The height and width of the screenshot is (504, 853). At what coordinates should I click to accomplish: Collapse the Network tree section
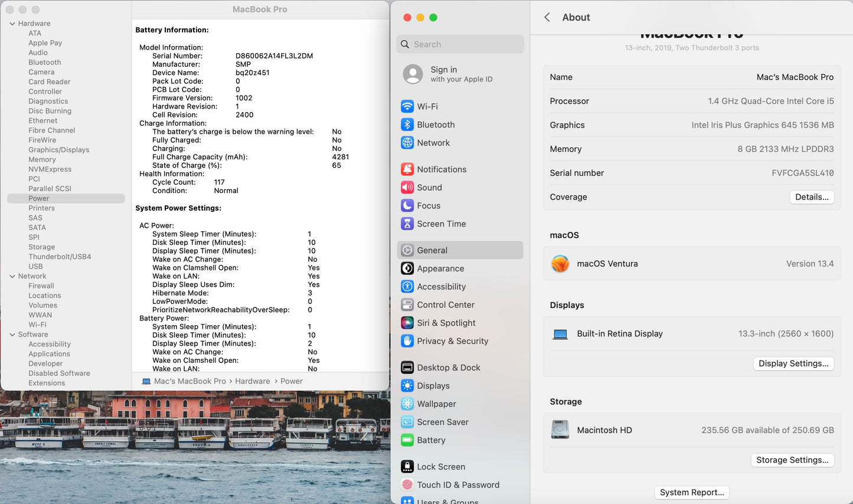(x=12, y=276)
